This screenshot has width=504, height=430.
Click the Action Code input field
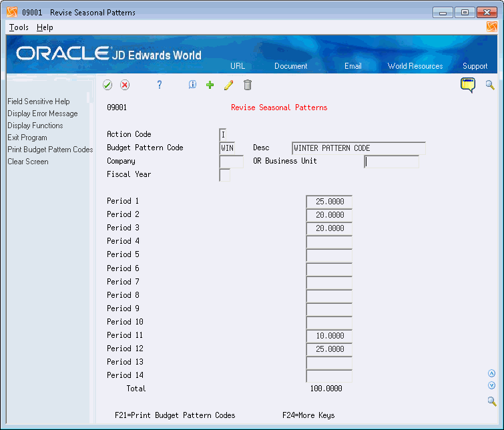tap(223, 135)
